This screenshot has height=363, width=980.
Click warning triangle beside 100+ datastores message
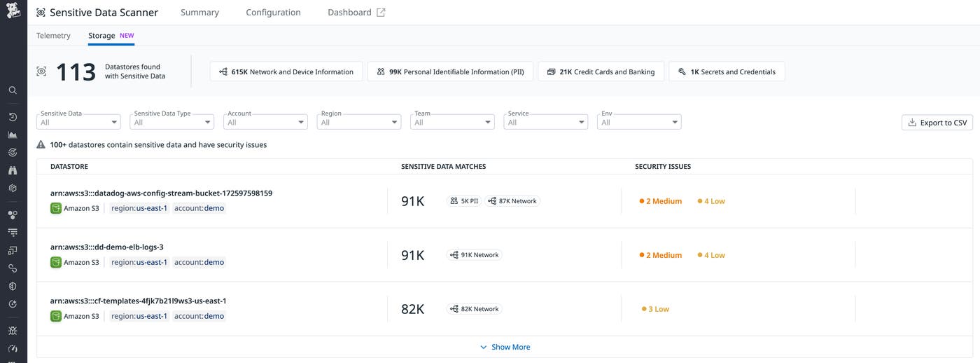(41, 145)
